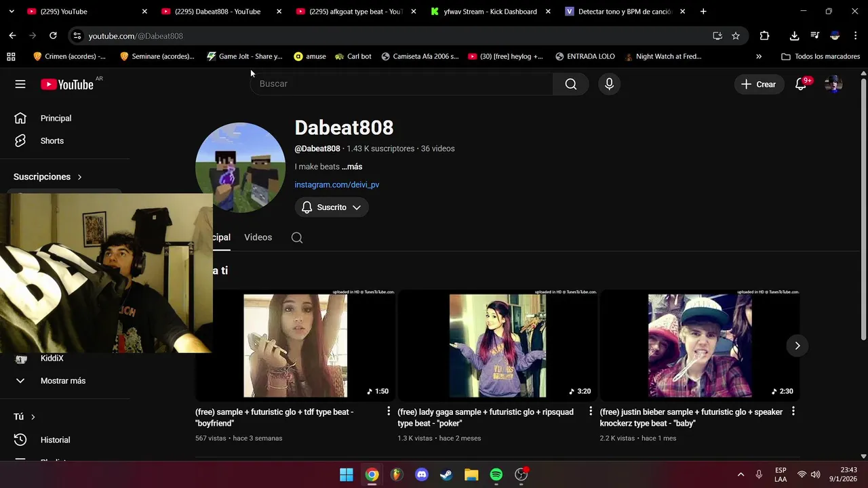Open the media controls icon in Chrome toolbar

(814, 36)
